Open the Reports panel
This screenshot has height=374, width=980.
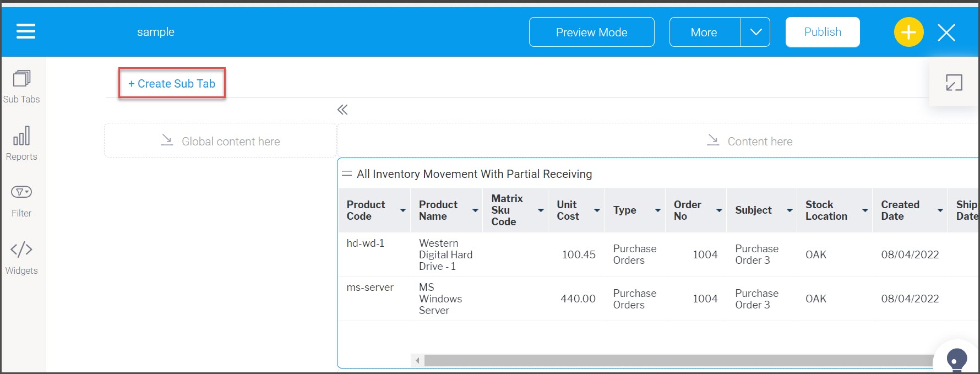coord(21,144)
